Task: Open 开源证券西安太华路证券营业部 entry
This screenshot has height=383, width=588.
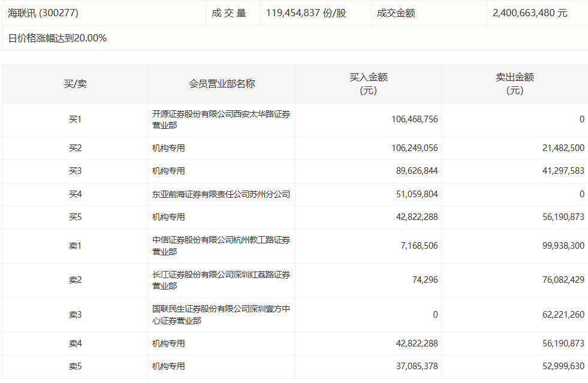Action: click(x=221, y=119)
